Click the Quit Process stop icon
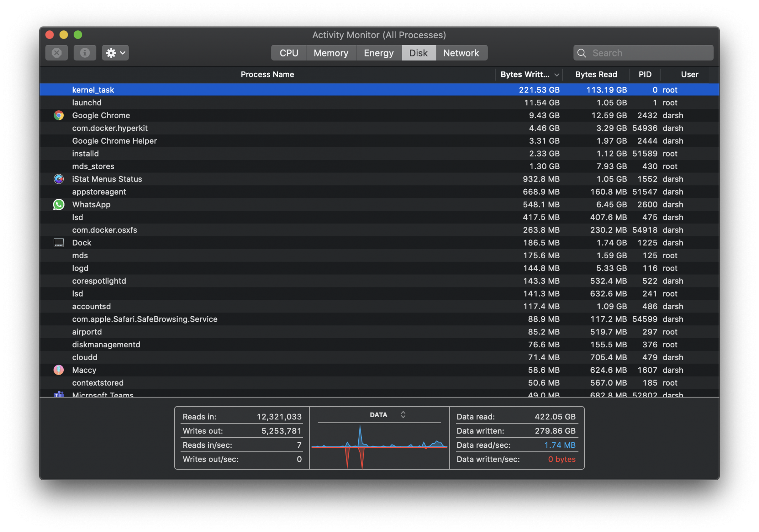The width and height of the screenshot is (759, 532). coord(57,53)
